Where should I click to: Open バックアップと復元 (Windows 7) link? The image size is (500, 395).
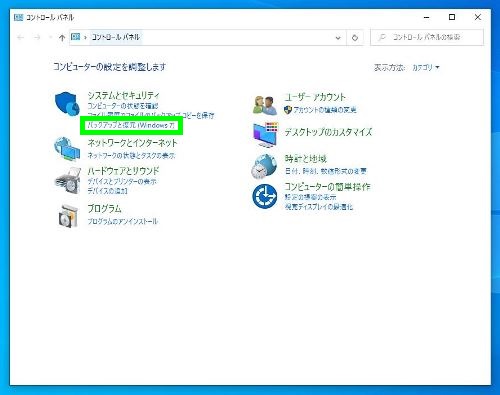coord(131,125)
